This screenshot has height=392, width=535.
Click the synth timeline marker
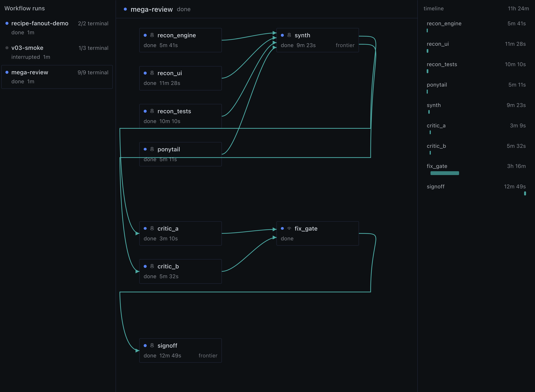point(429,112)
